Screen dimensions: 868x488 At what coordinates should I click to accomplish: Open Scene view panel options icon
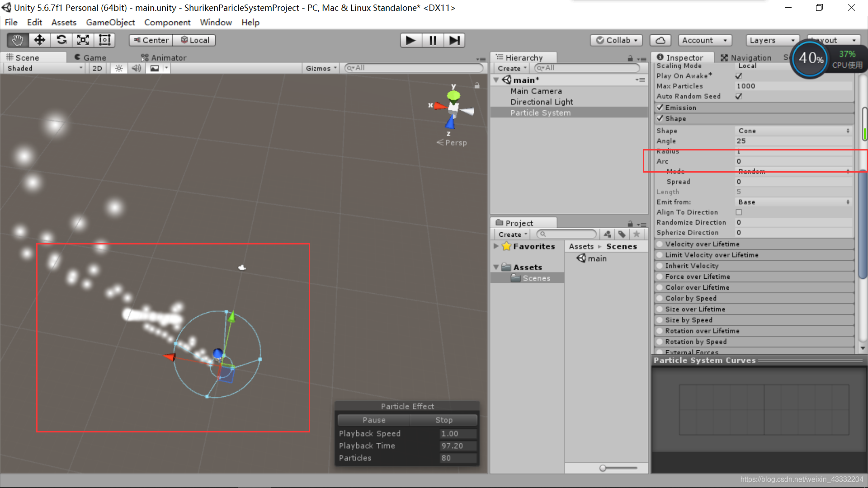481,59
